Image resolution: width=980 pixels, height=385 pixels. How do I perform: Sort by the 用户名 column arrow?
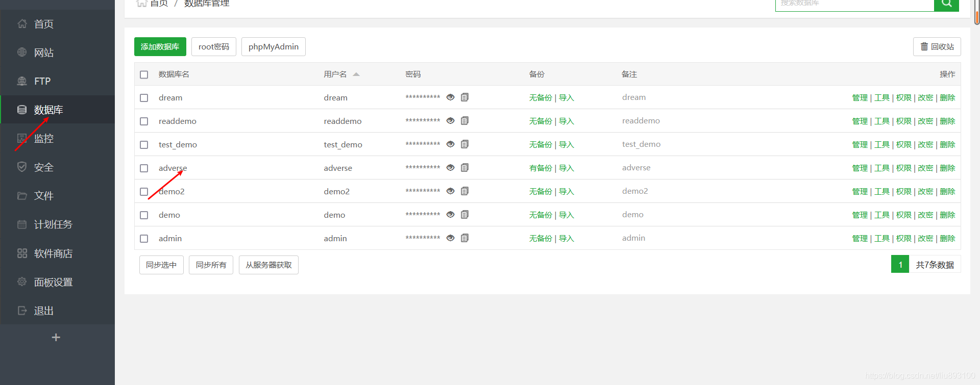point(356,74)
